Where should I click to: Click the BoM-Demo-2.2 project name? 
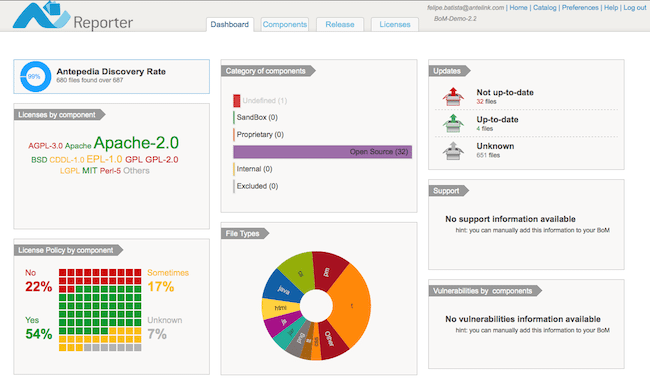[455, 19]
